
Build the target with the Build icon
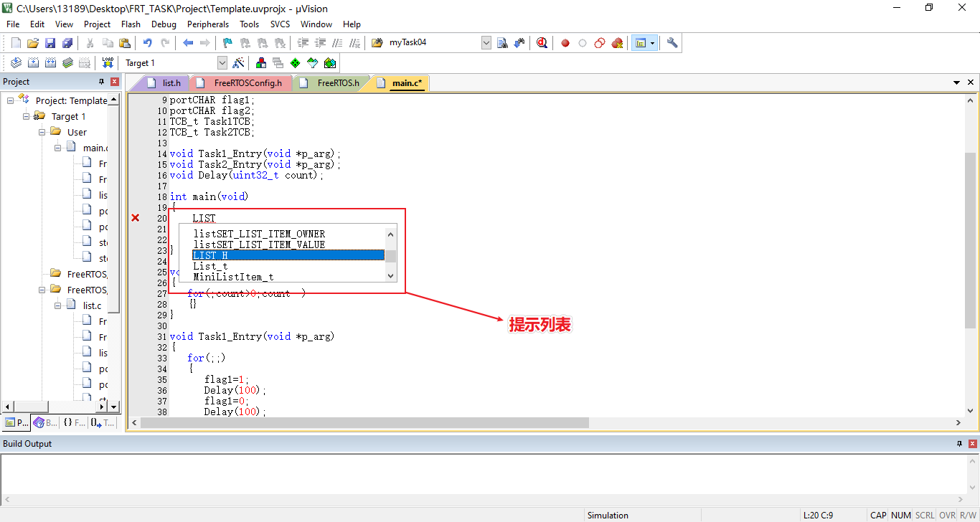[33, 63]
